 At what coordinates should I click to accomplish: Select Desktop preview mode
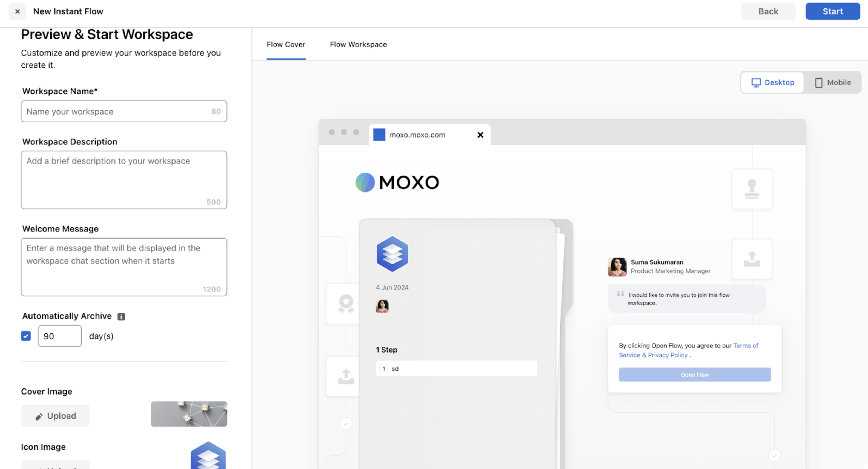click(x=773, y=82)
